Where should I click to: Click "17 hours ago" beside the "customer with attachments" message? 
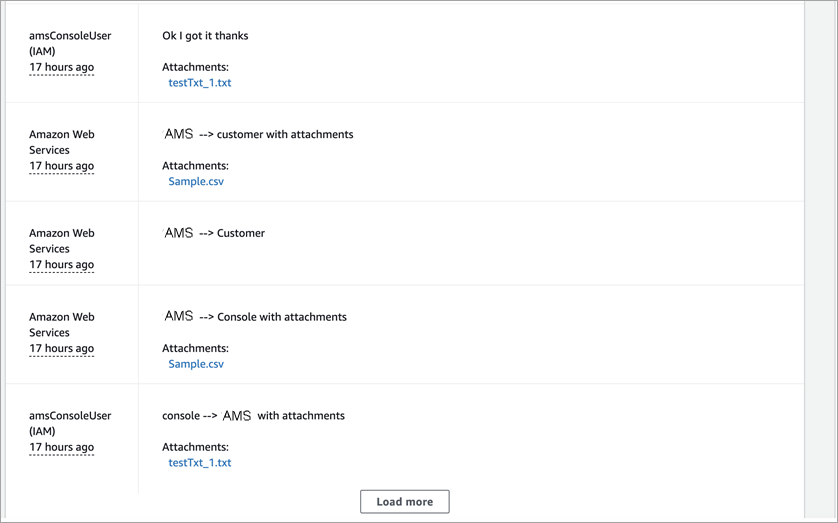coord(61,166)
